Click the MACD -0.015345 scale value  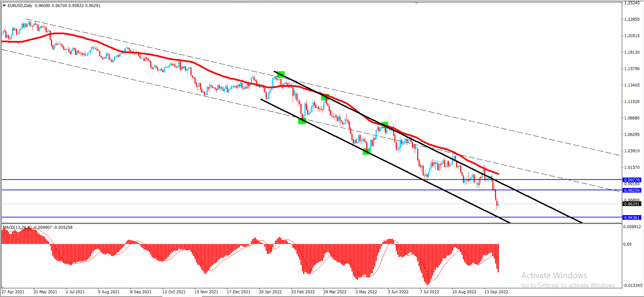[633, 285]
